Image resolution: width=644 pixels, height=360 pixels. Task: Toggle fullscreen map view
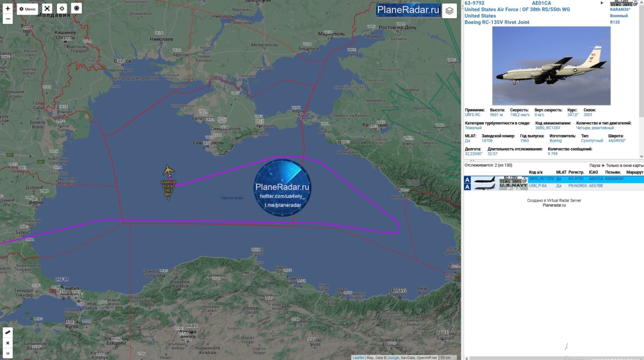[x=47, y=9]
